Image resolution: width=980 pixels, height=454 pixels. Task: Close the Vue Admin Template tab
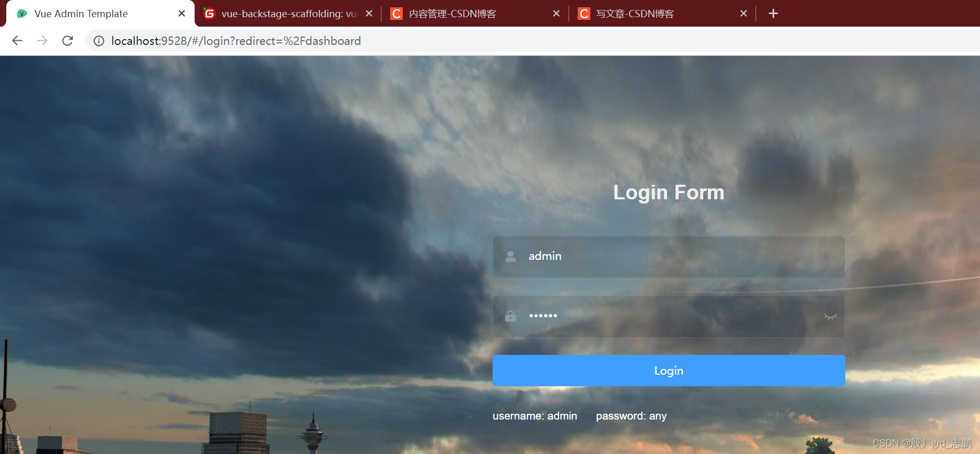click(x=182, y=14)
